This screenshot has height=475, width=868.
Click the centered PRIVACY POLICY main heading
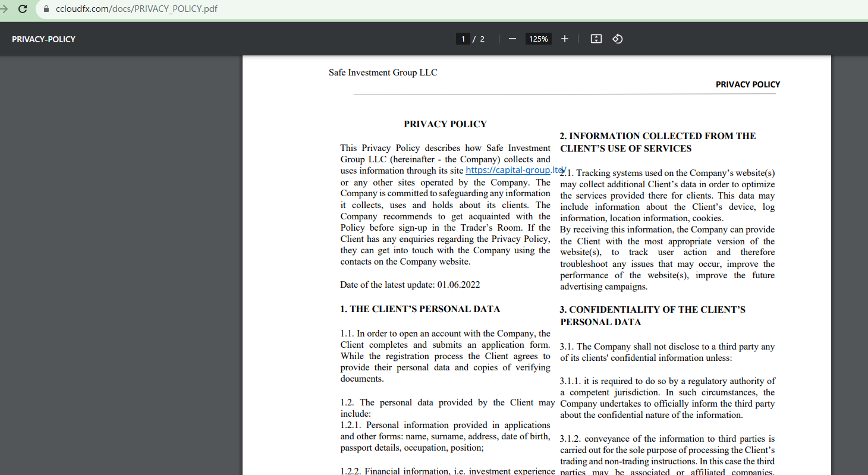(445, 124)
